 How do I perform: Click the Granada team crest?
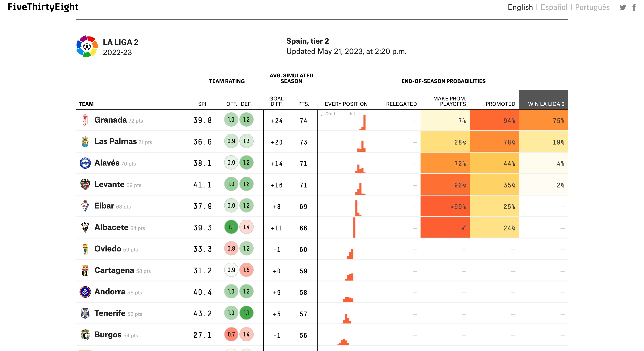coord(85,120)
